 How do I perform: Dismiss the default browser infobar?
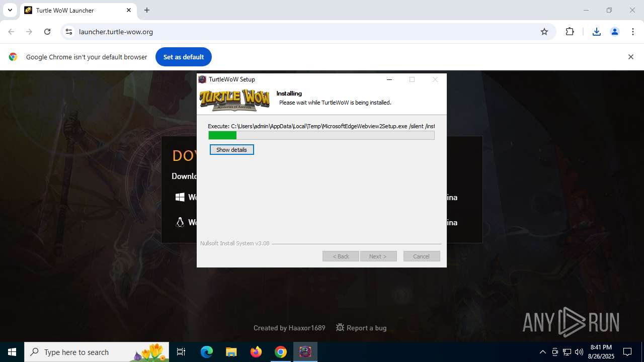pos(631,57)
